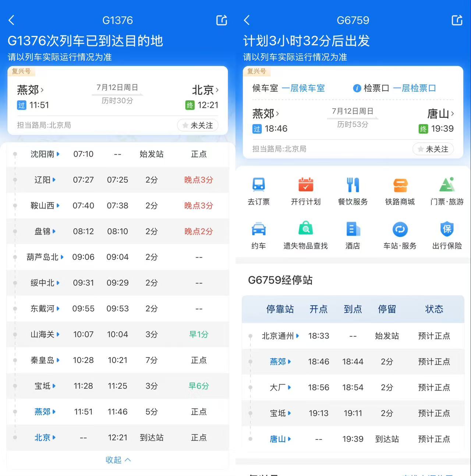The image size is (471, 476).
Task: Toggle 未关注 follow for G1376
Action: click(x=198, y=126)
